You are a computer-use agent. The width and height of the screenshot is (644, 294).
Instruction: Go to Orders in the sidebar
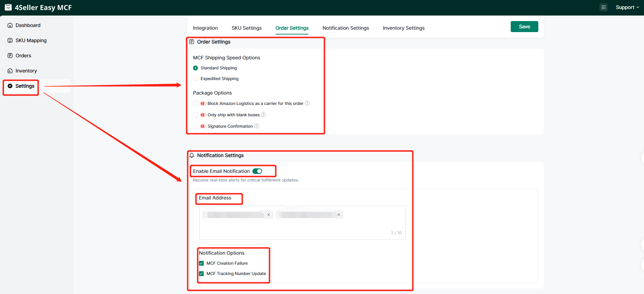click(x=23, y=56)
